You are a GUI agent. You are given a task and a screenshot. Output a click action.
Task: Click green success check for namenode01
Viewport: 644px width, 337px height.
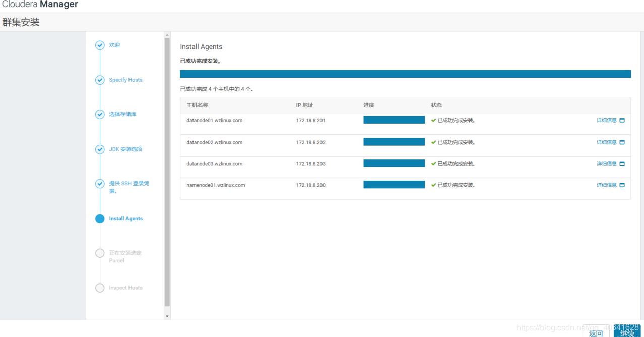[x=433, y=185]
